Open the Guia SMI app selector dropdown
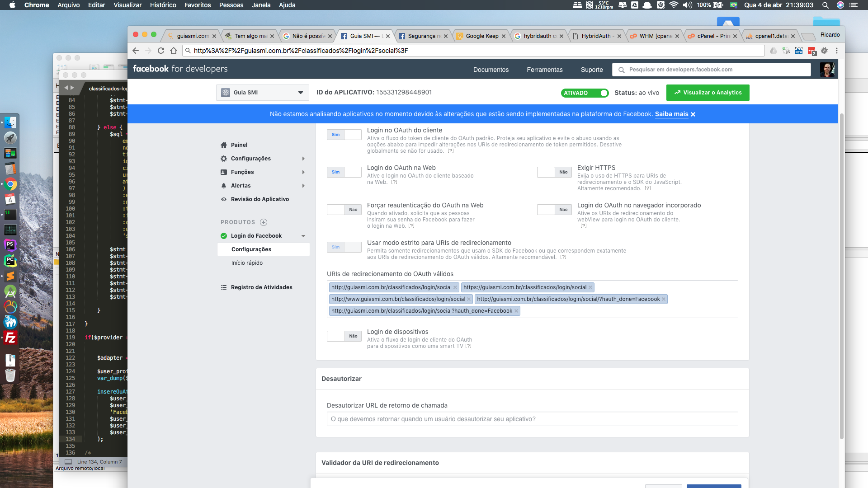 click(263, 93)
